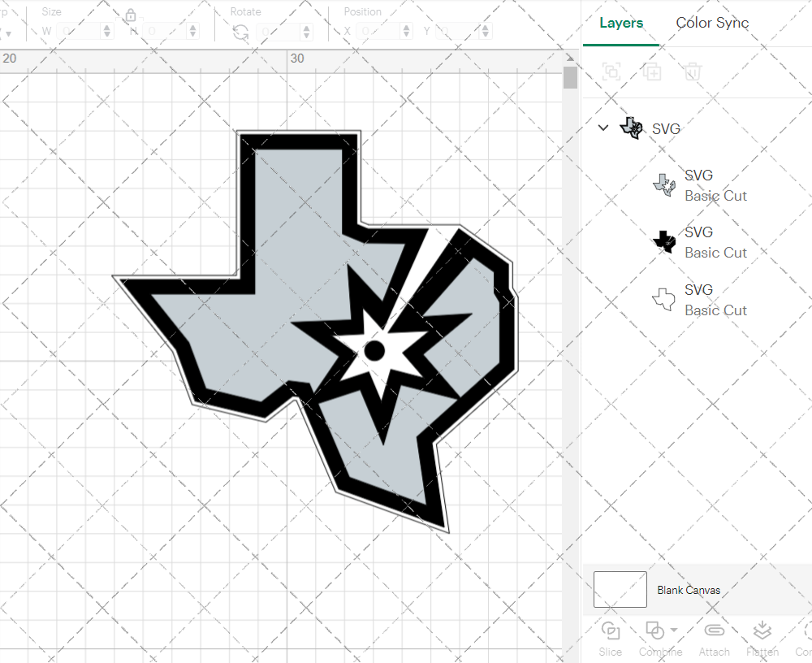Viewport: 812px width, 663px height.
Task: Click the Combine tool icon
Action: coord(655,630)
